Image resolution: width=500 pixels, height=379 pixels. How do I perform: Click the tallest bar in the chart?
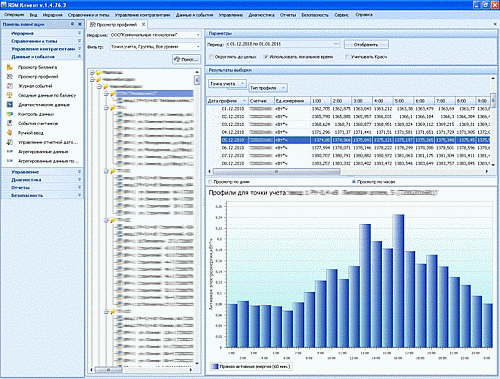[398, 281]
